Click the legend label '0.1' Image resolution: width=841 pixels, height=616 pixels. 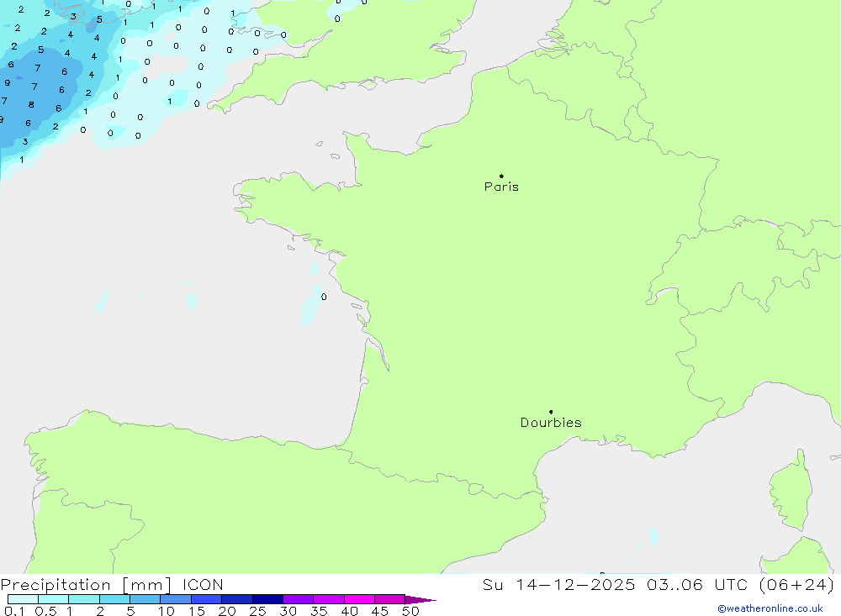click(14, 611)
